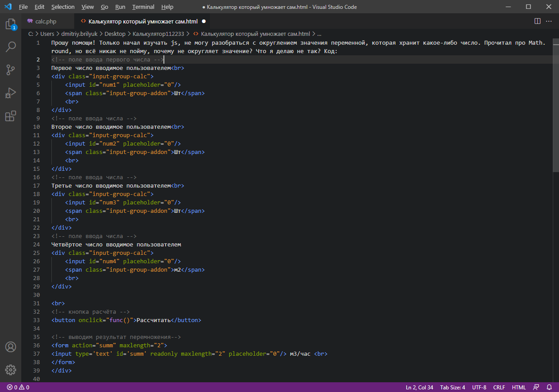Click the text 'Четвёртое число вводимое пользователем'

click(x=116, y=244)
